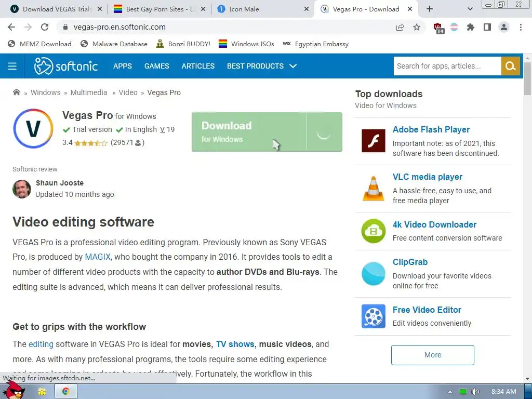This screenshot has width=532, height=399.
Task: Open the Games menu on Softonic
Action: [x=156, y=66]
